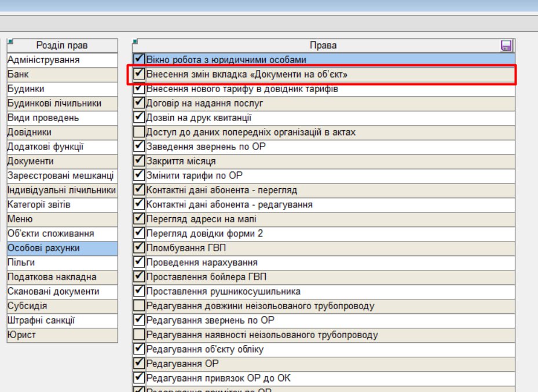
Task: Select the Перегляд адреси на мапі row
Action: click(201, 219)
